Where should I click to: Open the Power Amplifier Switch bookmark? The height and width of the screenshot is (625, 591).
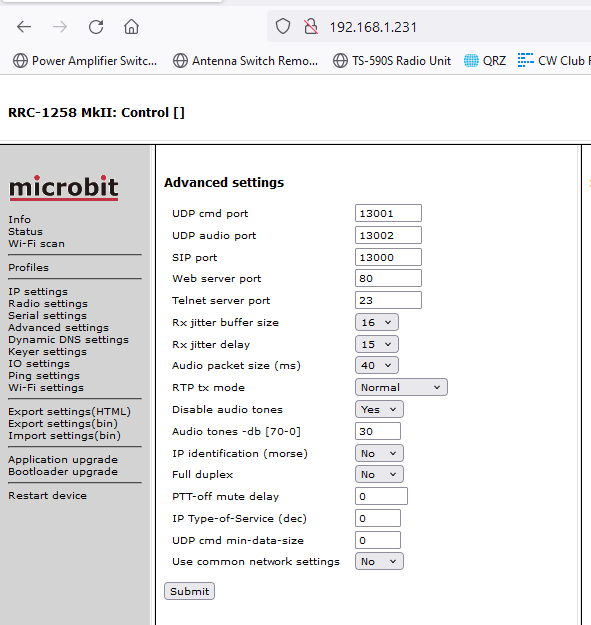click(85, 61)
